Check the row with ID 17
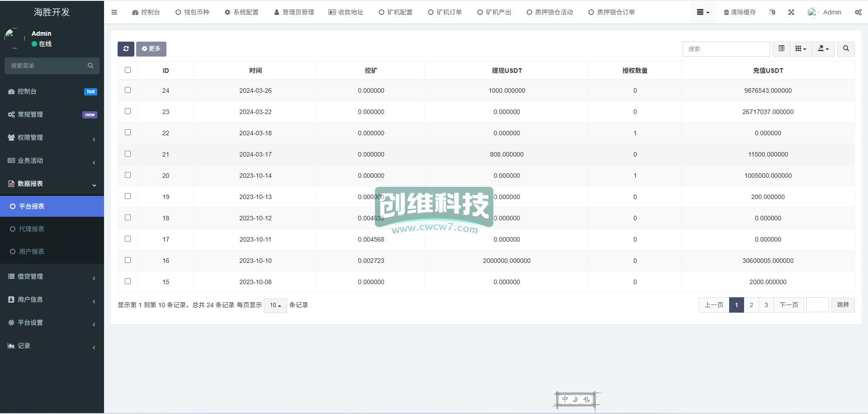The width and height of the screenshot is (868, 414). (x=128, y=239)
